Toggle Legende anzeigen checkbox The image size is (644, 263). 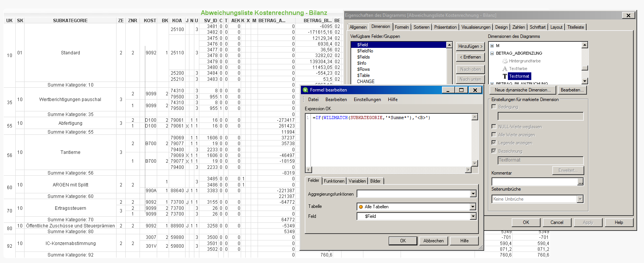[x=494, y=142]
